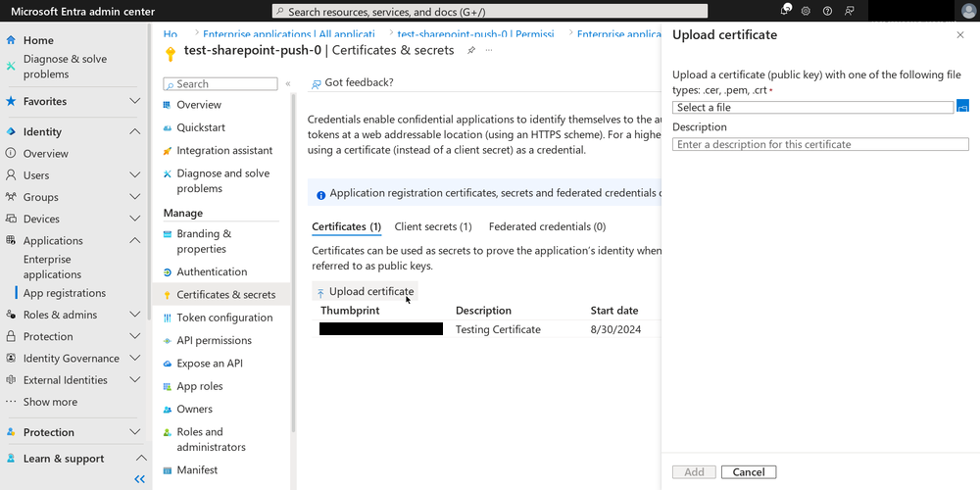Open more options ellipsis next to pin
The height and width of the screenshot is (490, 980).
point(489,50)
